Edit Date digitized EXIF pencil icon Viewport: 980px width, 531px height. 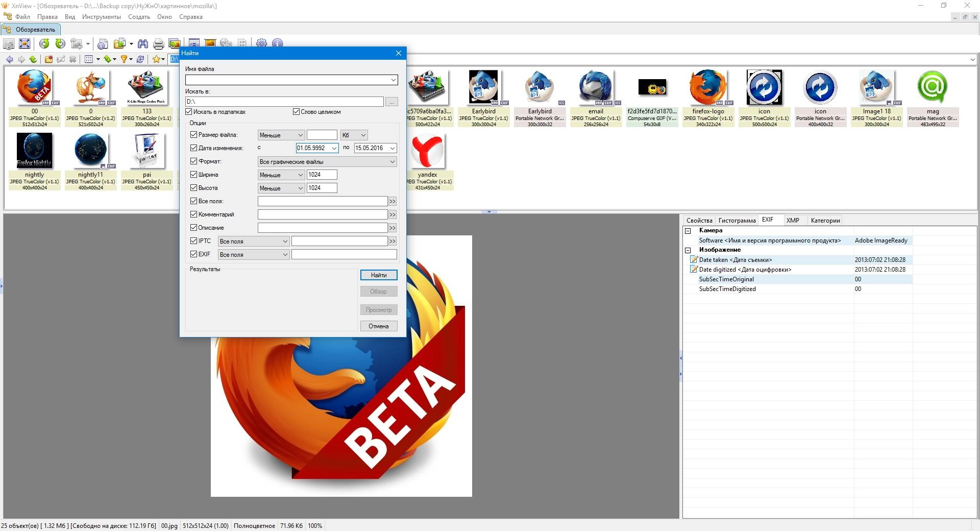(694, 269)
